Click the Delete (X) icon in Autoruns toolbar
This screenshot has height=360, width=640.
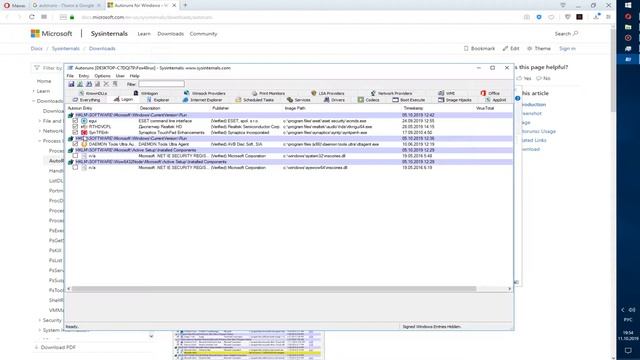[106, 84]
